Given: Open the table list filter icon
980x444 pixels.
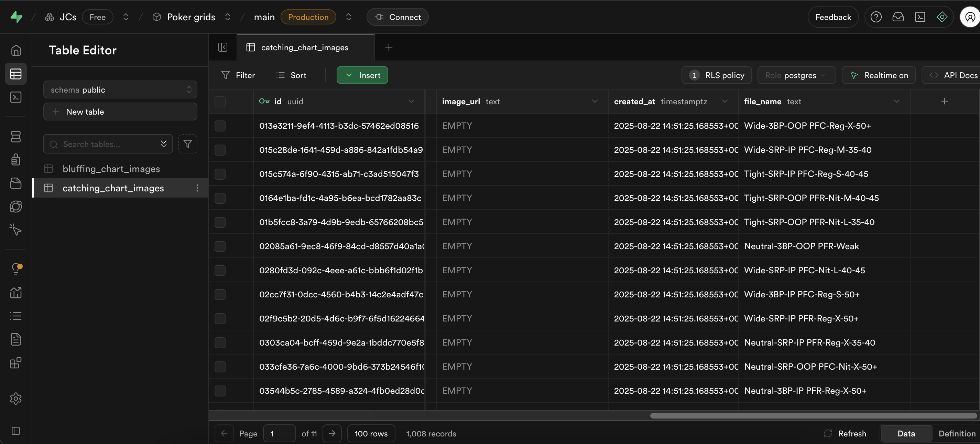Looking at the screenshot, I should (x=187, y=144).
